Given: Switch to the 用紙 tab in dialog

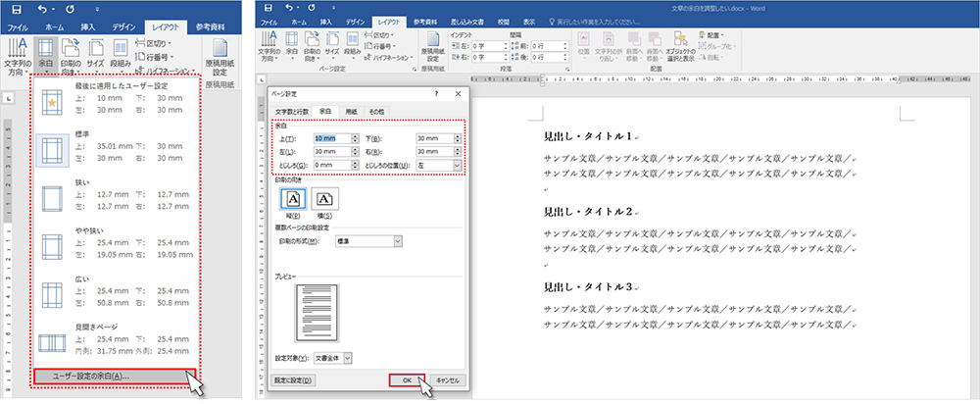Looking at the screenshot, I should pos(353,111).
